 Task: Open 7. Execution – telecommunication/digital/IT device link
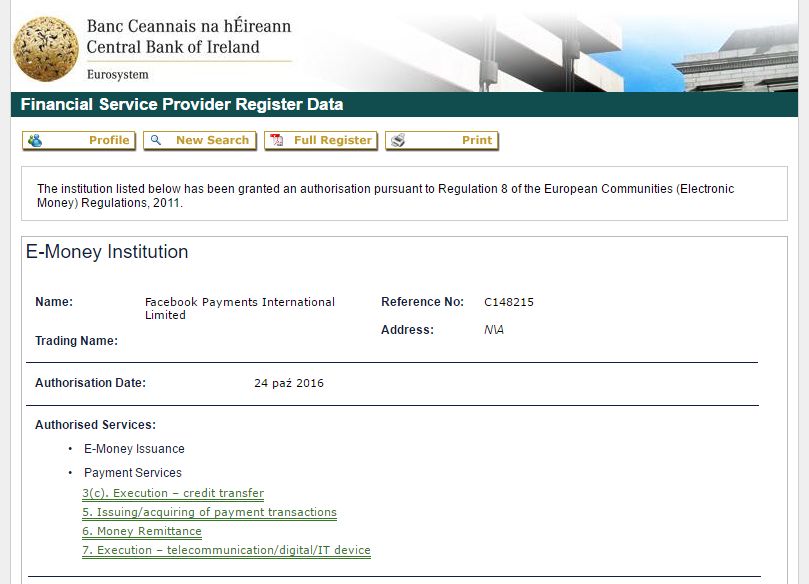[x=226, y=551]
